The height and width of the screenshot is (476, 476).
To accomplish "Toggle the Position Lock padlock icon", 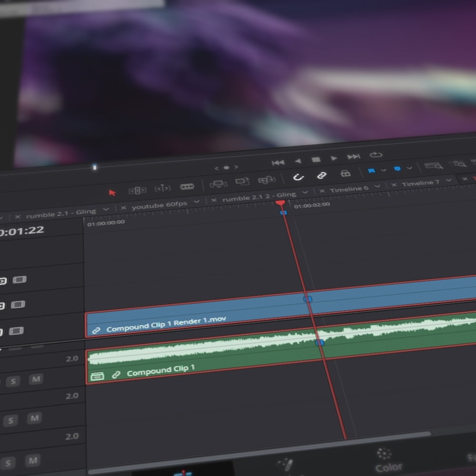I will click(x=346, y=173).
